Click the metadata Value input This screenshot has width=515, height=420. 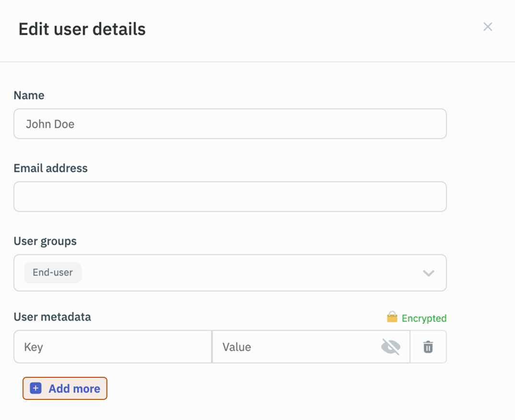tap(295, 347)
